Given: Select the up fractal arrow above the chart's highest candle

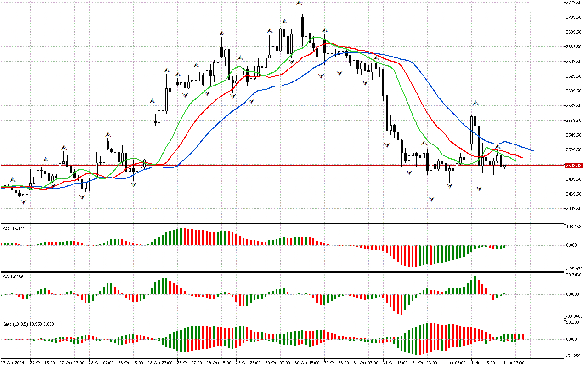Looking at the screenshot, I should point(299,3).
